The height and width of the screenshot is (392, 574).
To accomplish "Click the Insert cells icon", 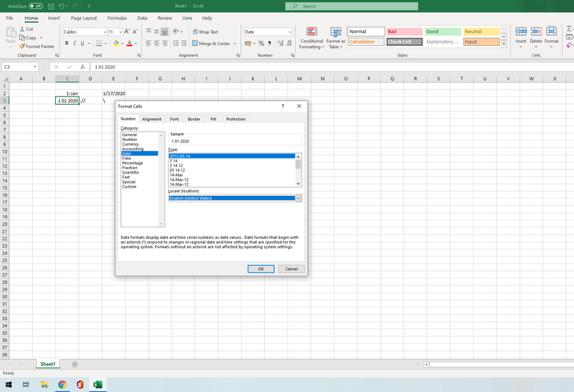I will coord(520,32).
